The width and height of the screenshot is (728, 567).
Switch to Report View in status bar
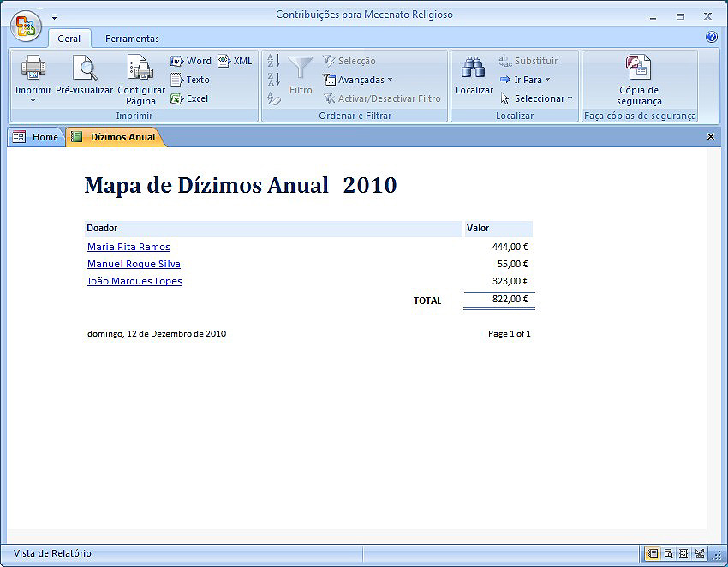tap(653, 553)
